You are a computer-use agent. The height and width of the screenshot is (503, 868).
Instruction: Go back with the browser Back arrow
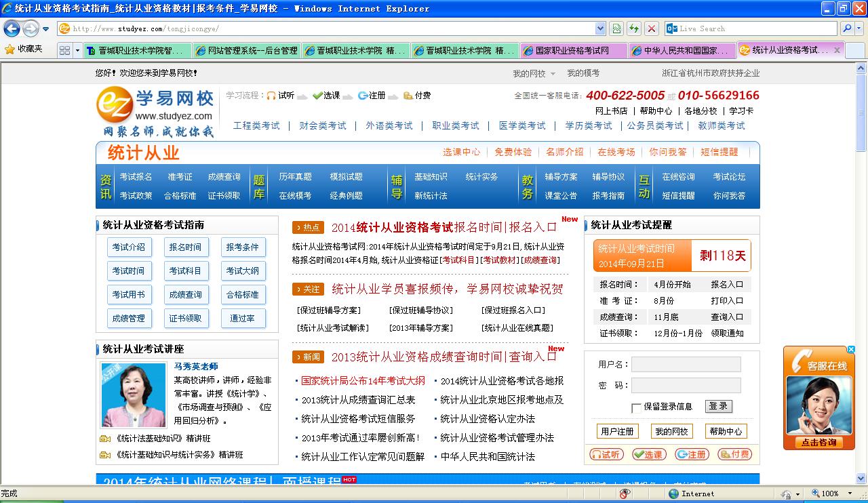coord(12,28)
